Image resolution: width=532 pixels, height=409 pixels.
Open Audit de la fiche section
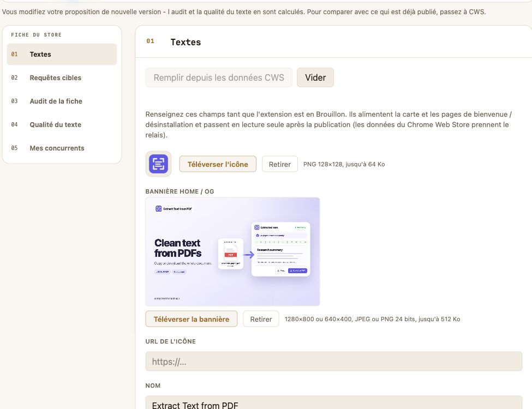coord(62,101)
